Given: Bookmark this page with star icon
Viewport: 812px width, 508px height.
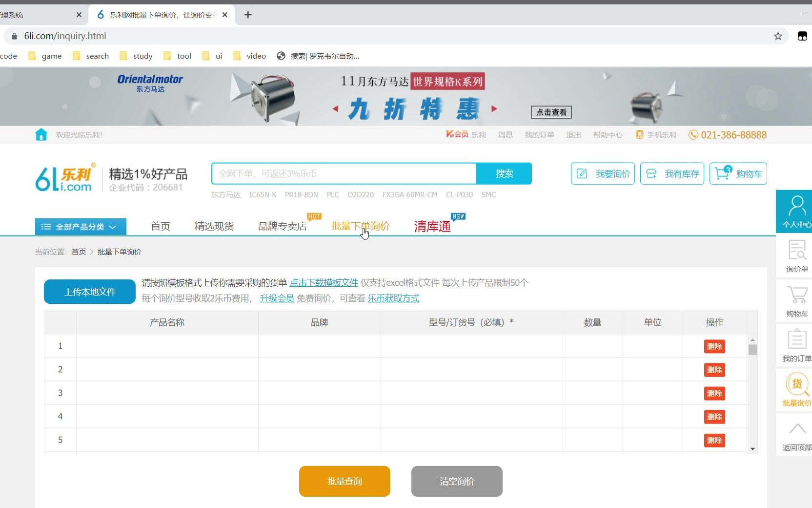Looking at the screenshot, I should 778,36.
